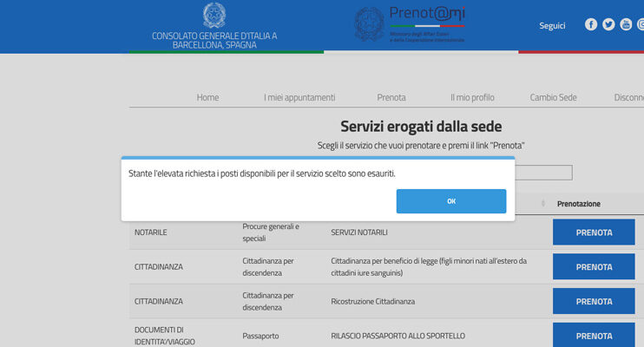This screenshot has width=644, height=347.
Task: Open Il mio profilo menu item
Action: coord(472,97)
